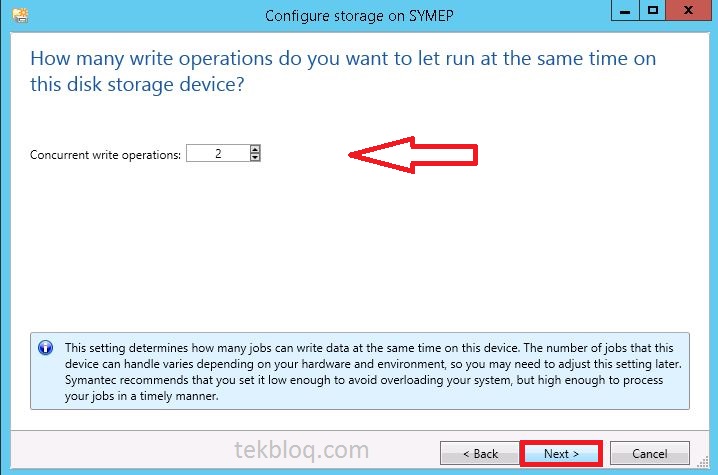Decrease concurrent write operations with down arrow

pos(255,157)
